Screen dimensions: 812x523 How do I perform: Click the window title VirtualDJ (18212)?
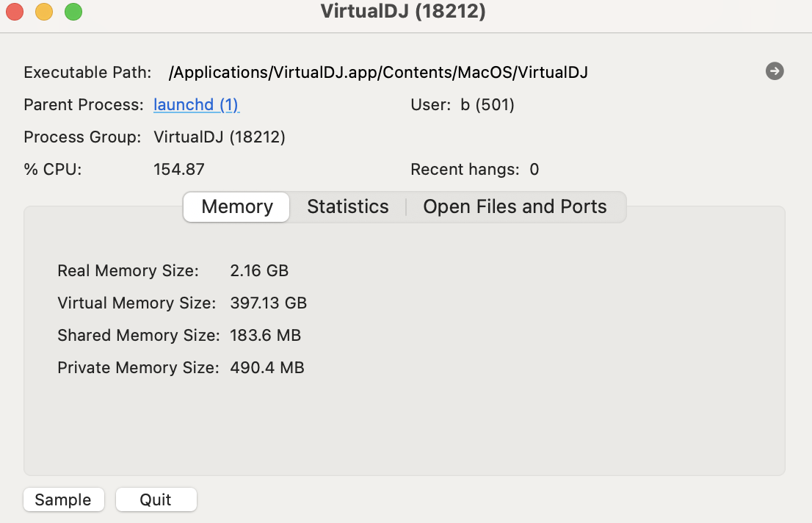(403, 12)
